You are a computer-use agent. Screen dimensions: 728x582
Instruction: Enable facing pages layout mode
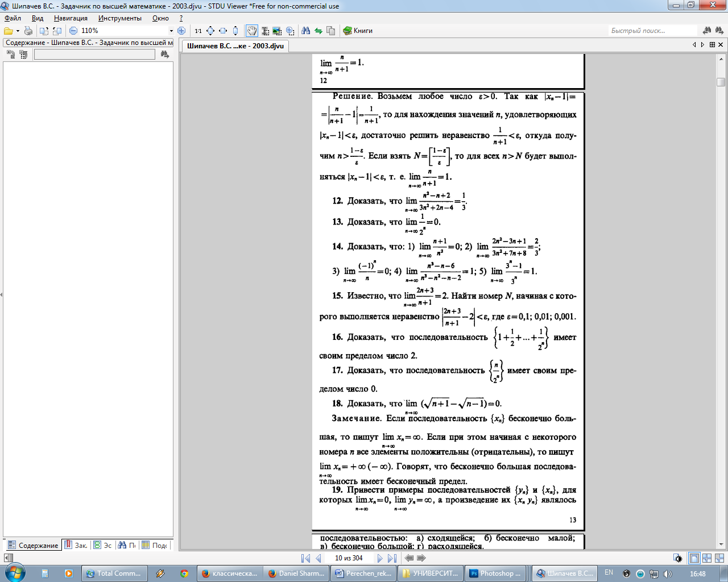pos(720,558)
